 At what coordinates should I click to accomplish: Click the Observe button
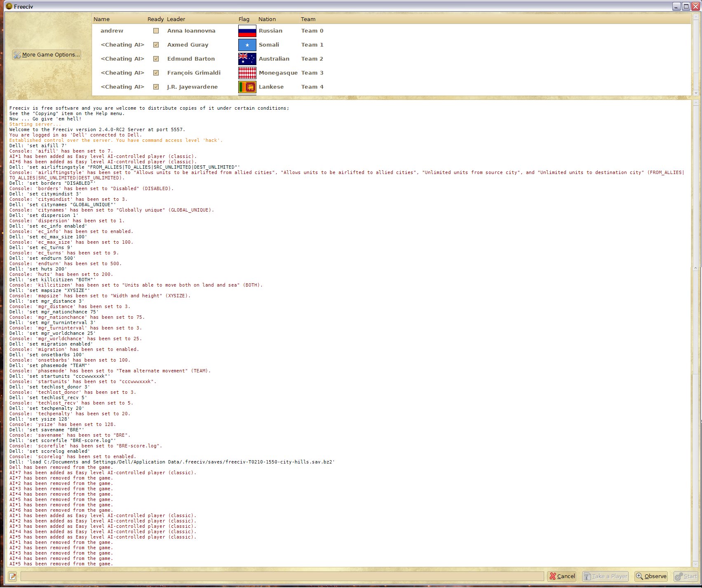(x=651, y=576)
